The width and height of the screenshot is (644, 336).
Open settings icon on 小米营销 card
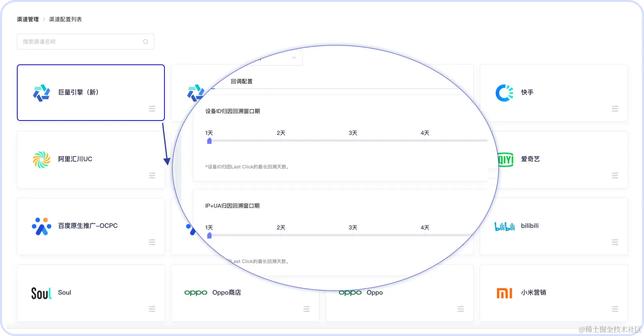click(615, 309)
